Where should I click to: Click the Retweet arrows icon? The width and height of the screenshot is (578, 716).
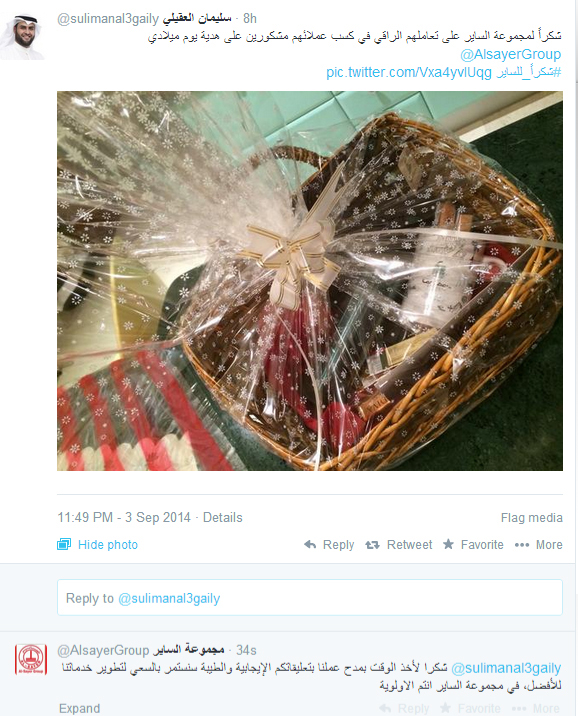[x=373, y=544]
